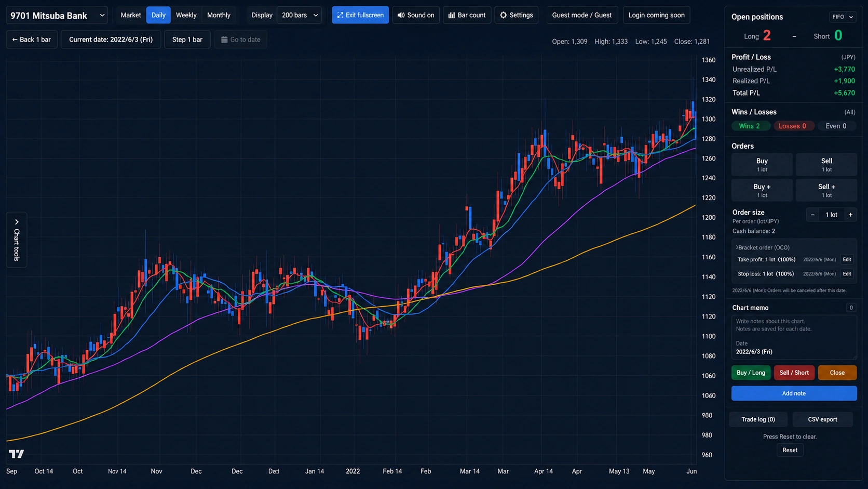This screenshot has width=868, height=489.
Task: Step forward one bar
Action: pos(187,39)
